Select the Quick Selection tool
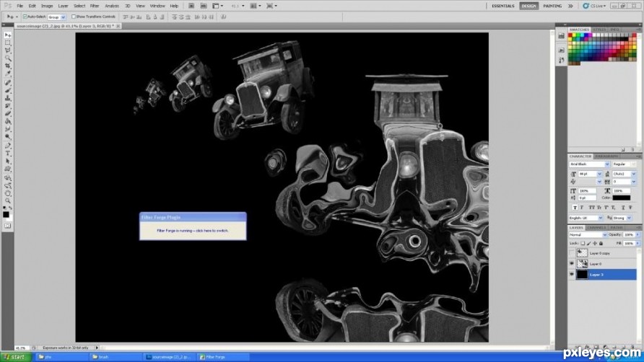This screenshot has height=362, width=644. tap(8, 58)
